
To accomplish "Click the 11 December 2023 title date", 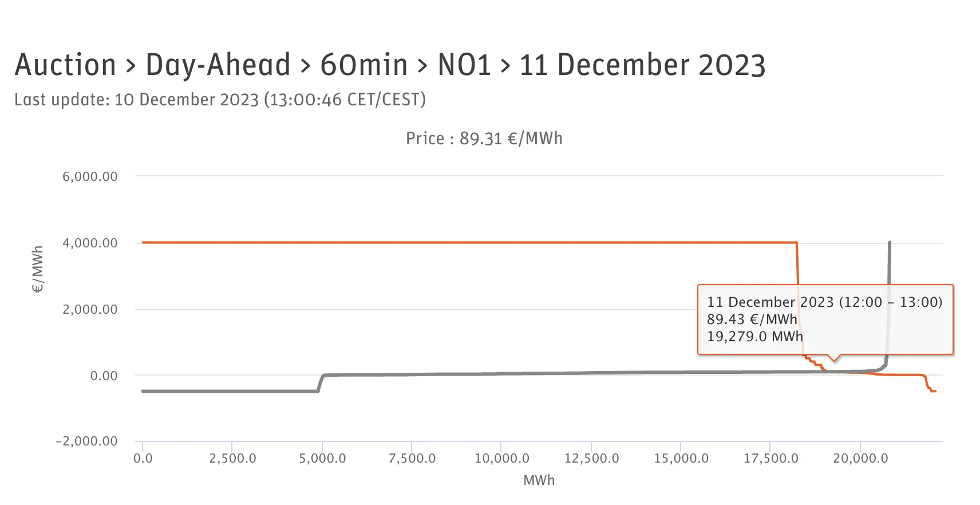I will pos(642,65).
